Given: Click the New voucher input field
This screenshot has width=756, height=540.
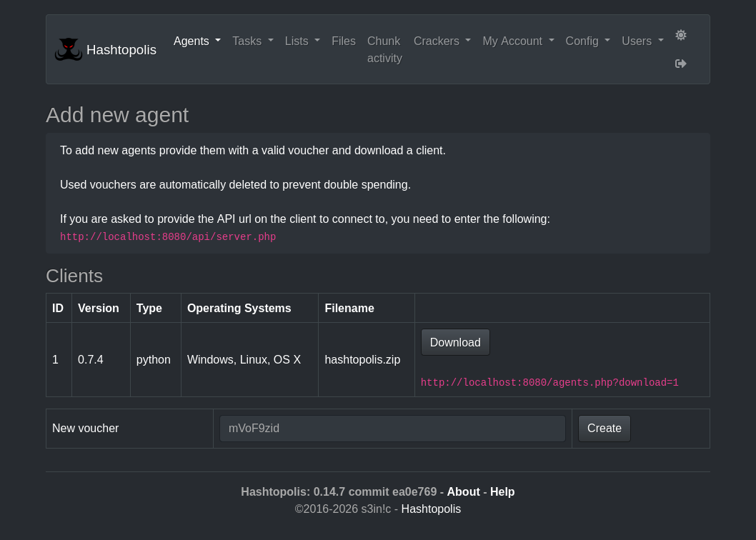Looking at the screenshot, I should (x=392, y=428).
